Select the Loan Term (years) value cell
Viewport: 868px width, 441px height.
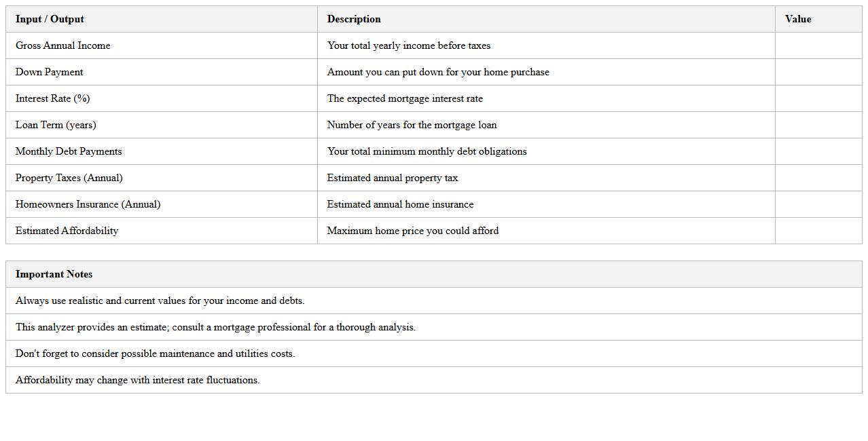click(x=818, y=125)
